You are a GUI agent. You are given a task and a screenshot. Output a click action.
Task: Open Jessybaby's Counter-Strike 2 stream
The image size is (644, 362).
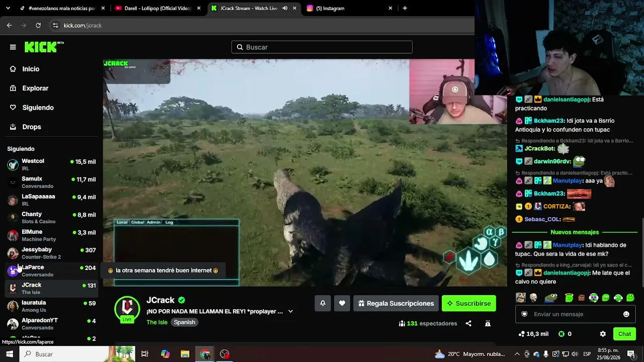[51, 253]
